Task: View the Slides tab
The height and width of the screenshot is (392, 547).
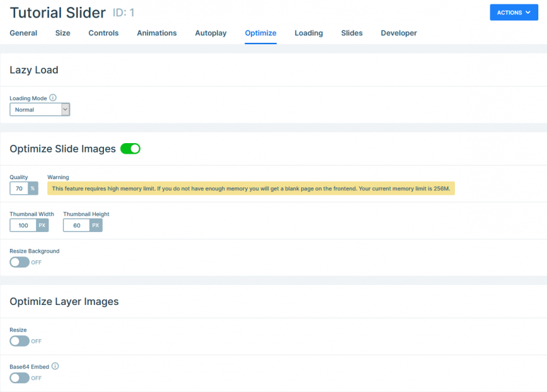Action: click(352, 33)
